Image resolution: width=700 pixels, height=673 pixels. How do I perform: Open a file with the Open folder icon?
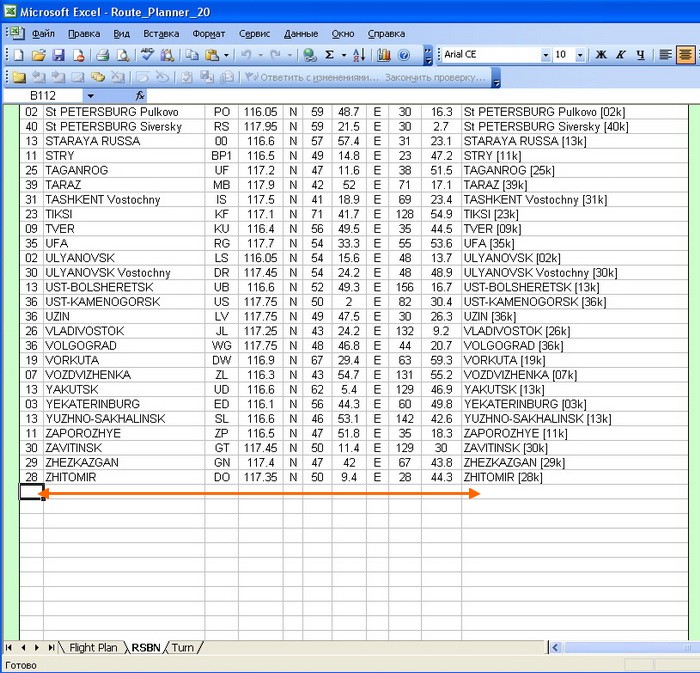pyautogui.click(x=39, y=55)
